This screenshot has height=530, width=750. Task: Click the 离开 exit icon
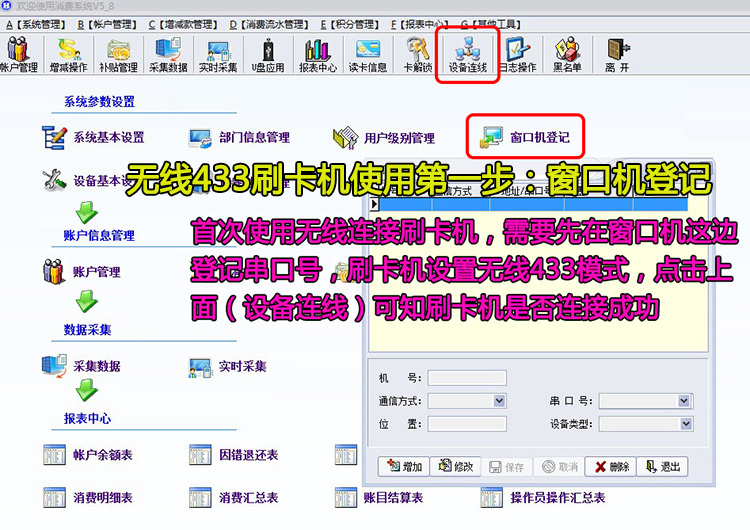617,54
